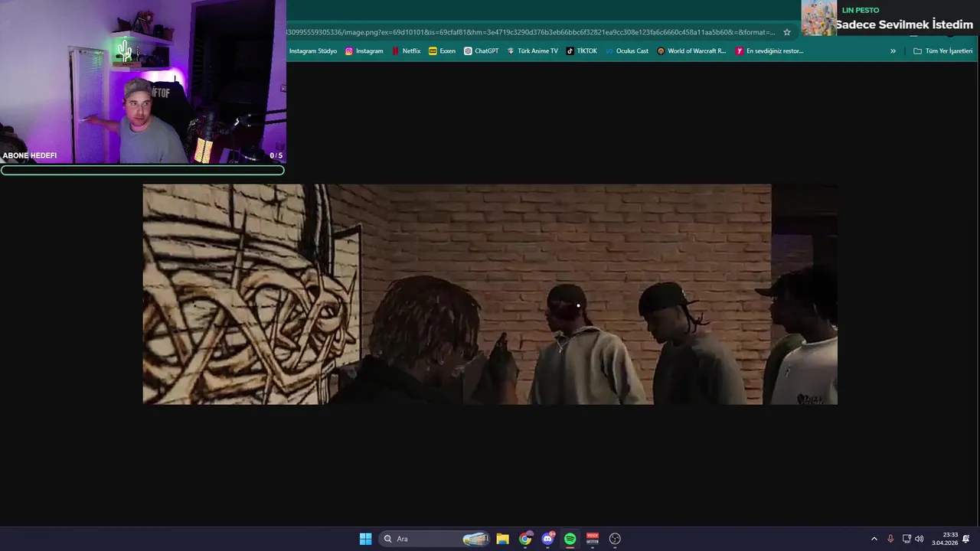Screen dimensions: 980x551
Task: Open volume control tray icon
Action: (x=920, y=539)
